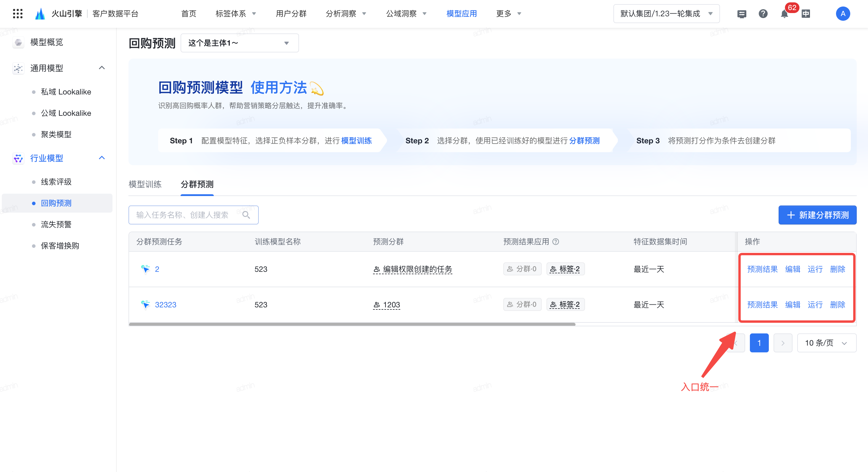Click the 行业模型 sidebar icon
The image size is (868, 472).
tap(18, 158)
